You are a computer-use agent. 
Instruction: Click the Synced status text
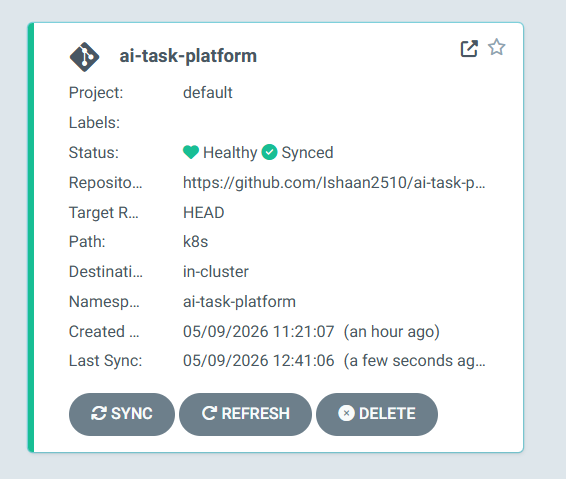tap(307, 152)
